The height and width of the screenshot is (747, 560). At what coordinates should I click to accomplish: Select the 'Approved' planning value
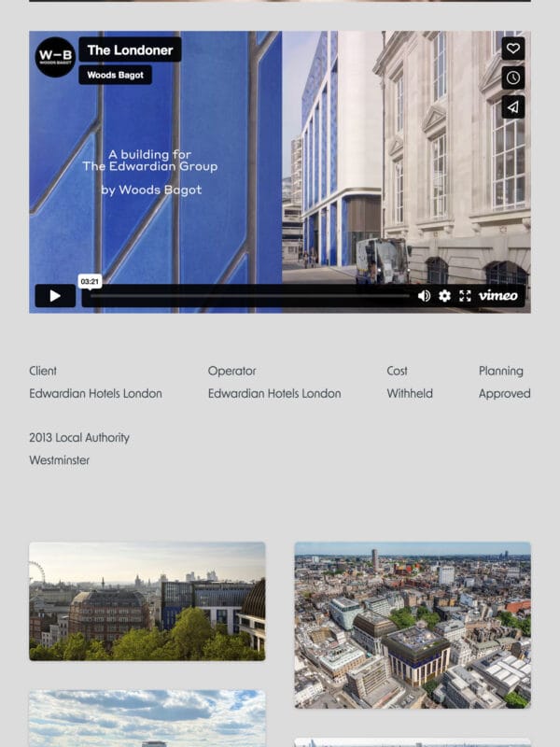click(x=505, y=393)
